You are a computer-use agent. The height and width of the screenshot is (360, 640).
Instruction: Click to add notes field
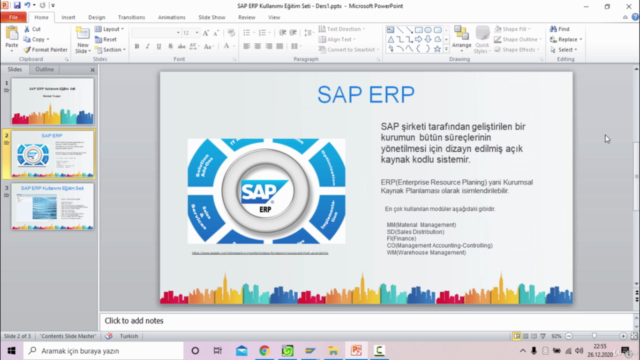[367, 321]
